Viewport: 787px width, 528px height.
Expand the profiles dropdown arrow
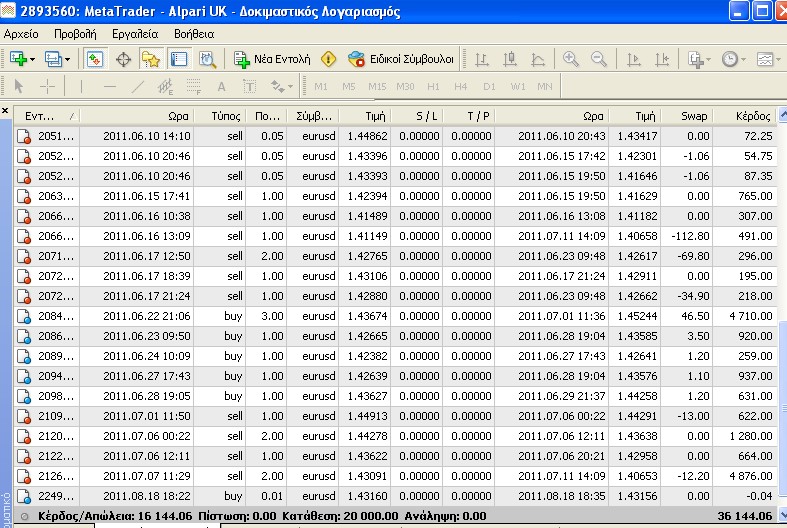68,60
